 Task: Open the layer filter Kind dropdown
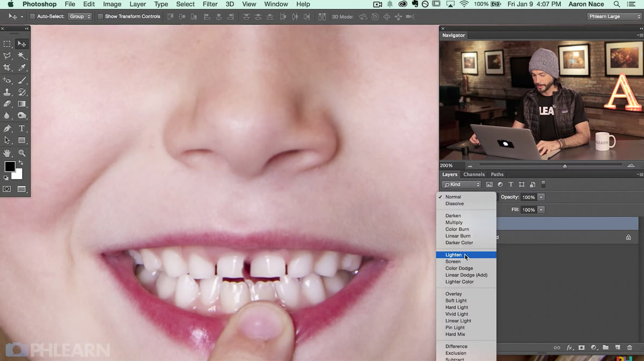coord(462,184)
